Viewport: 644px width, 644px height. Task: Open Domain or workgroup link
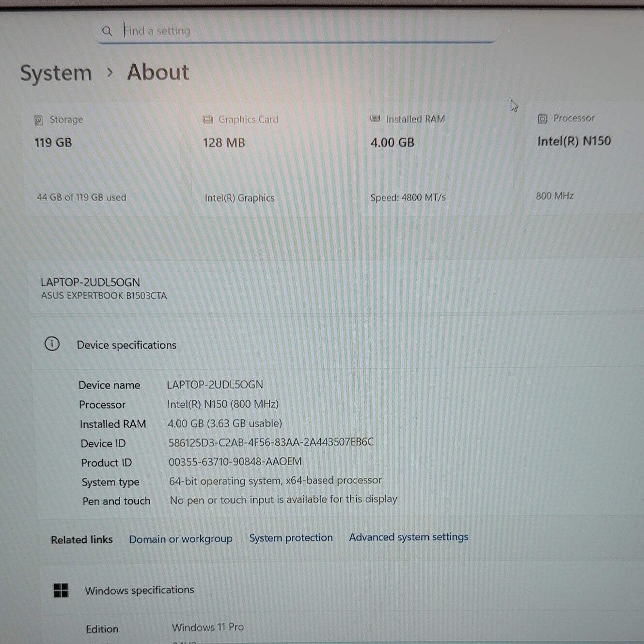click(x=181, y=539)
